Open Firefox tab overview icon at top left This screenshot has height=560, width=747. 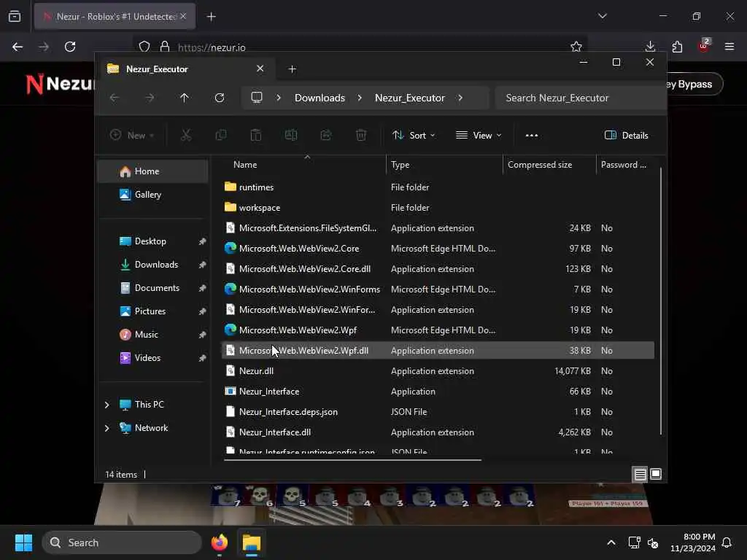click(x=15, y=16)
